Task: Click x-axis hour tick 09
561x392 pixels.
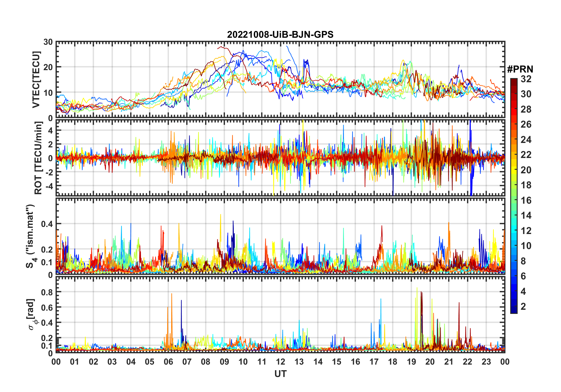Action: [224, 362]
